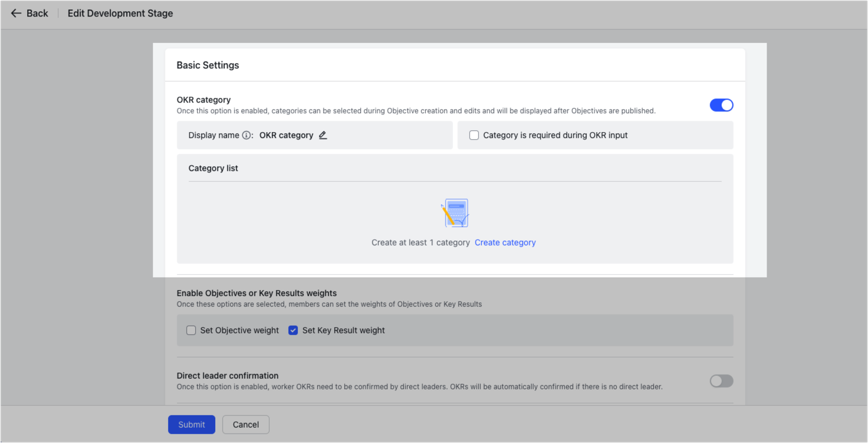This screenshot has width=868, height=443.
Task: Cancel the development stage edits
Action: tap(245, 424)
